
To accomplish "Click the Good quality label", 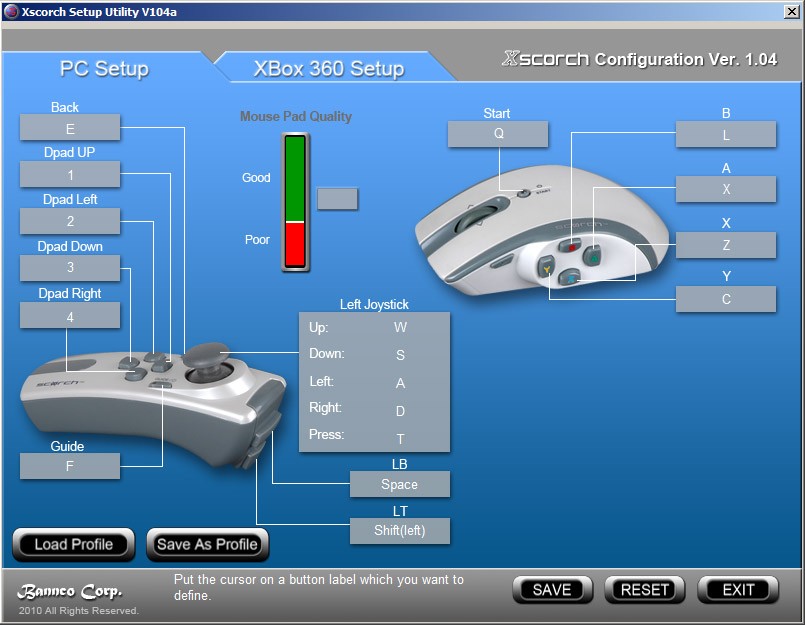I will [x=256, y=178].
